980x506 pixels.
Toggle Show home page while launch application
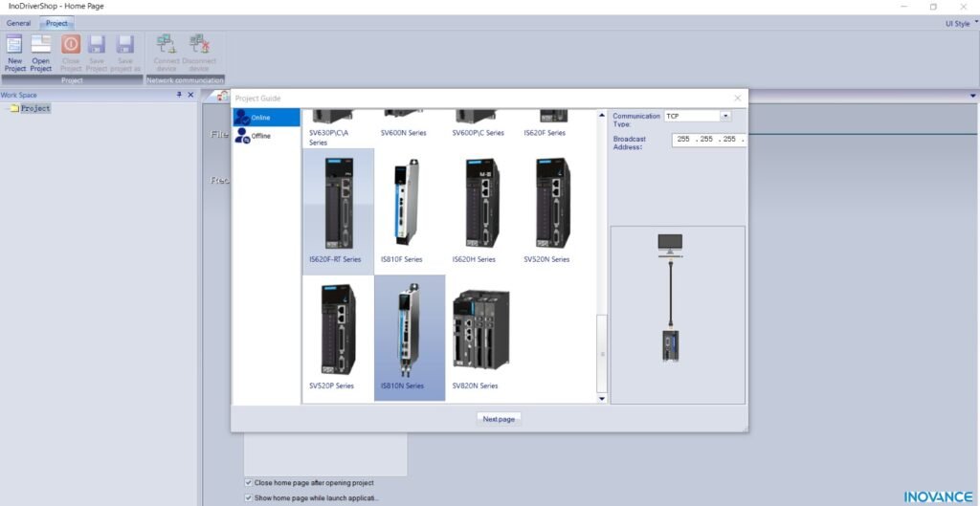(x=250, y=497)
